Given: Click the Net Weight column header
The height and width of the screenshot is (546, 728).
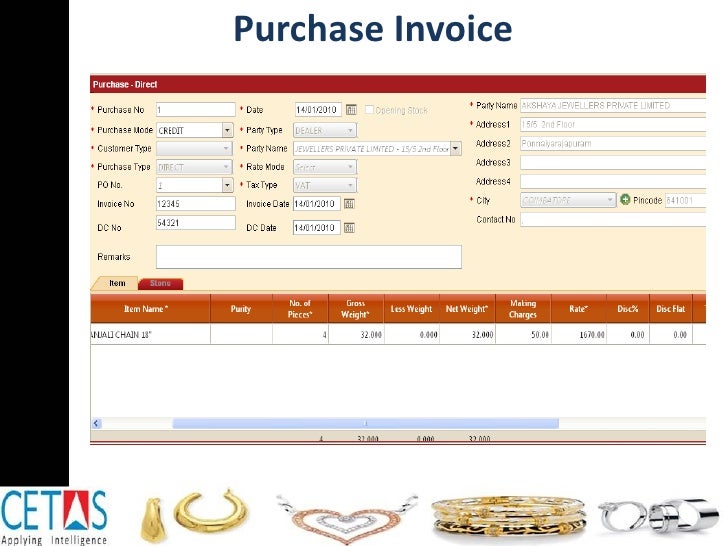Looking at the screenshot, I should (x=467, y=309).
